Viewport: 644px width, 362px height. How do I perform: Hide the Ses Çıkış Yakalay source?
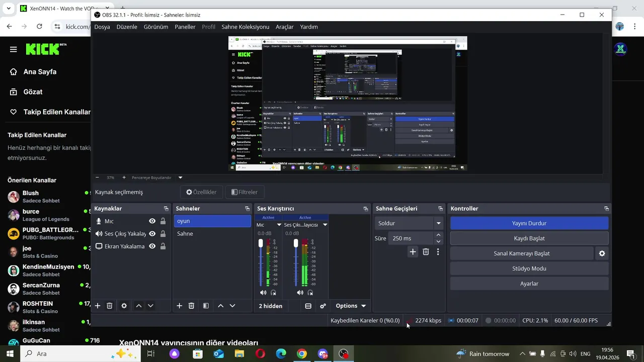[x=152, y=234]
